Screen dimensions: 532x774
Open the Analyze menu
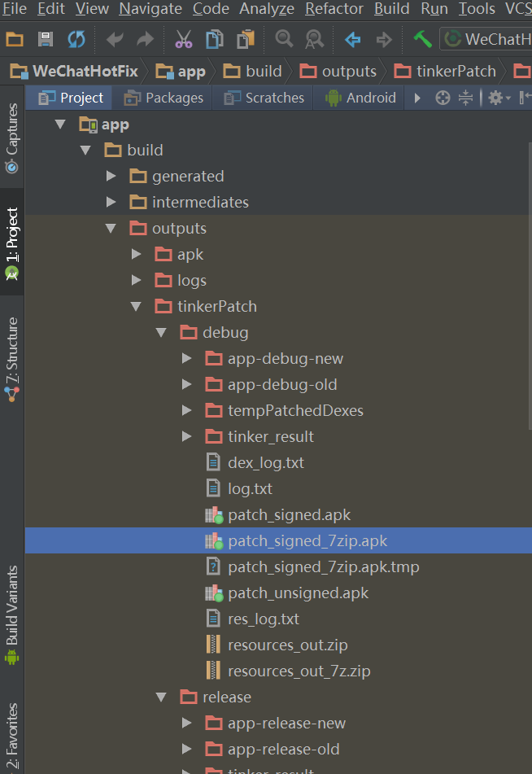(x=267, y=8)
